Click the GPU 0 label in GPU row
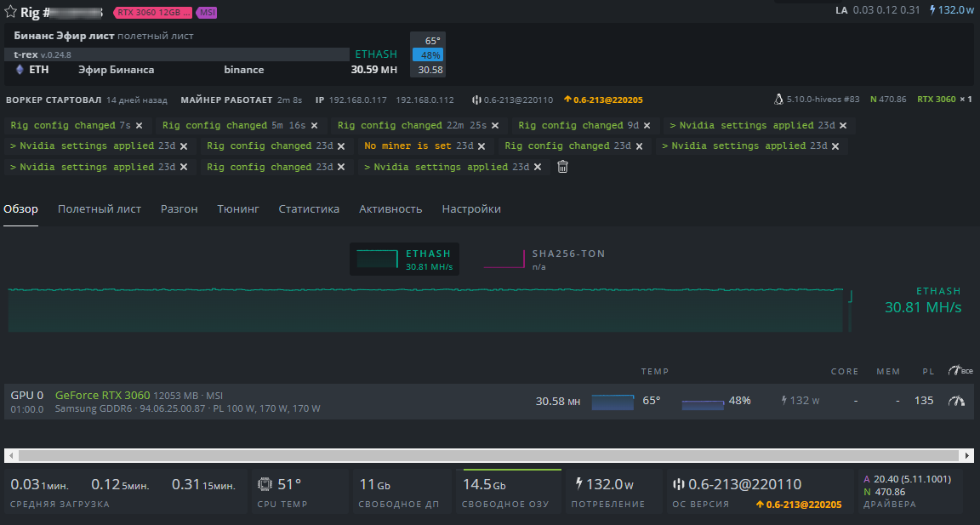 [27, 395]
